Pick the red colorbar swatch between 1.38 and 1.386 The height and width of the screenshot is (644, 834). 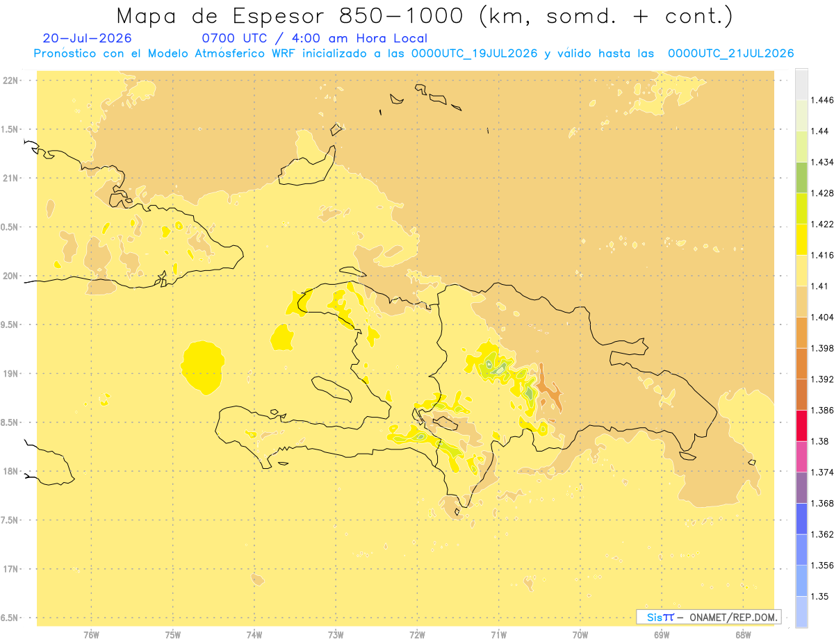801,425
